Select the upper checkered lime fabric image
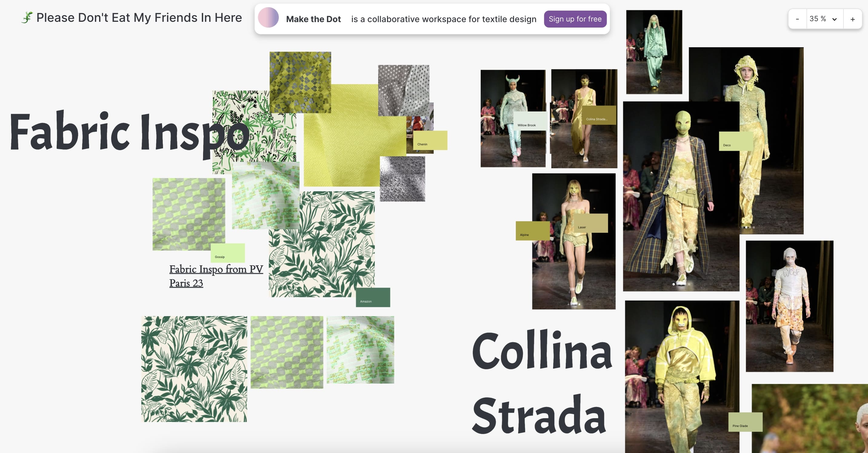The height and width of the screenshot is (453, 868). coord(189,214)
